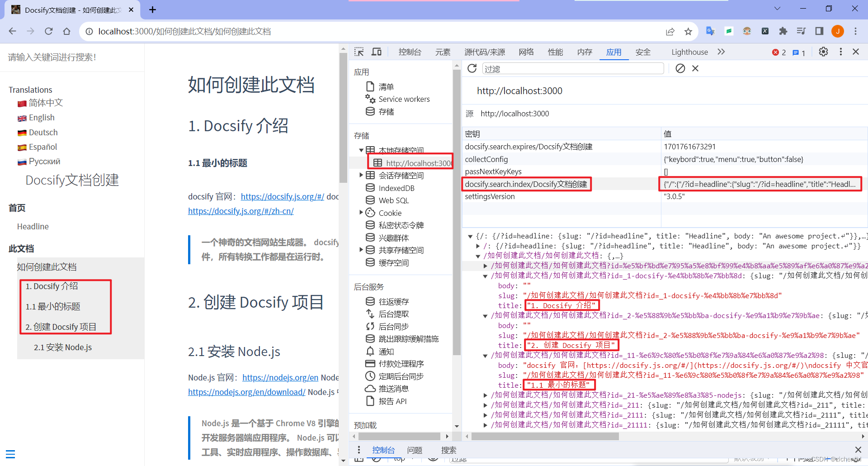Viewport: 868px width, 466px height.
Task: Open the drawer 控制台 tab
Action: coord(383,450)
